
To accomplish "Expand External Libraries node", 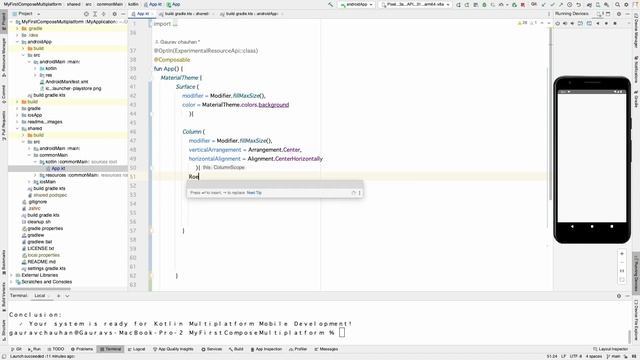I will click(x=11, y=275).
